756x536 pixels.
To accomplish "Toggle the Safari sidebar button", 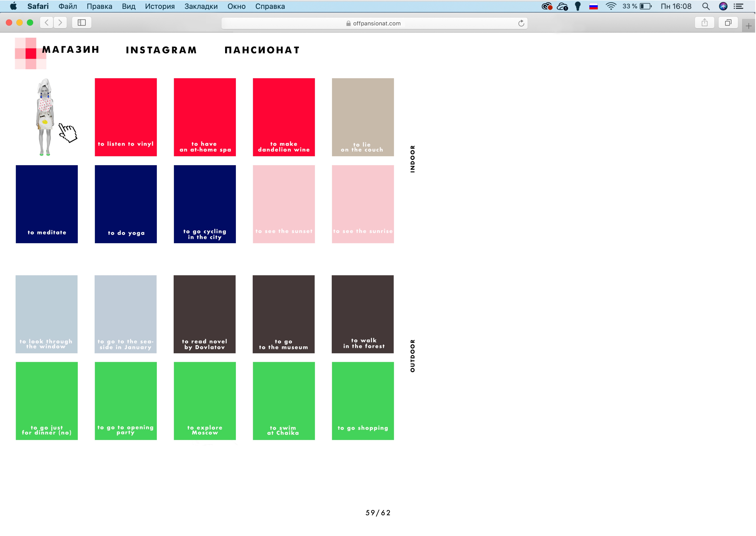I will coord(82,22).
